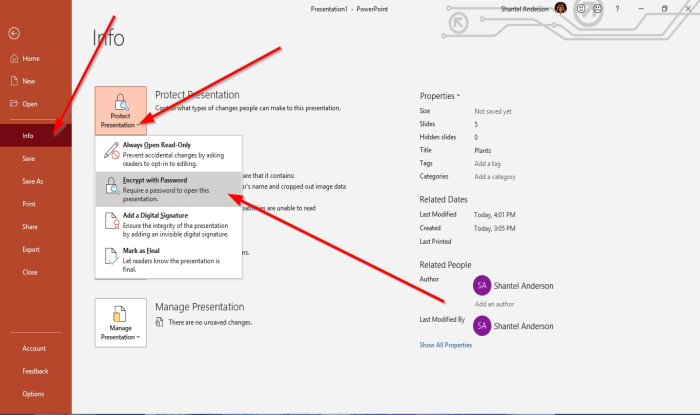Click the Add an author field
Screen dimensions: 700x415
(x=494, y=304)
